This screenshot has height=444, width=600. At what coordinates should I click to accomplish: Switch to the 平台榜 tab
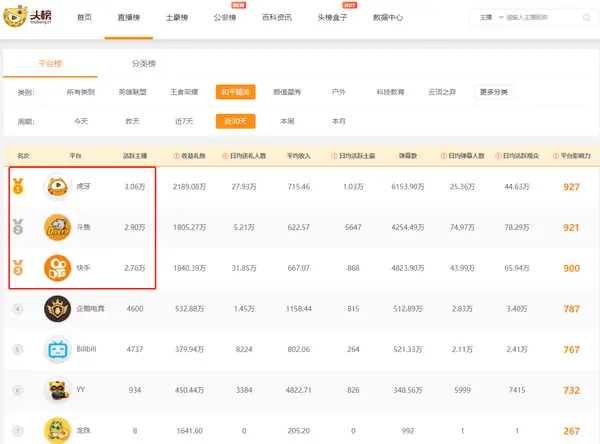50,64
